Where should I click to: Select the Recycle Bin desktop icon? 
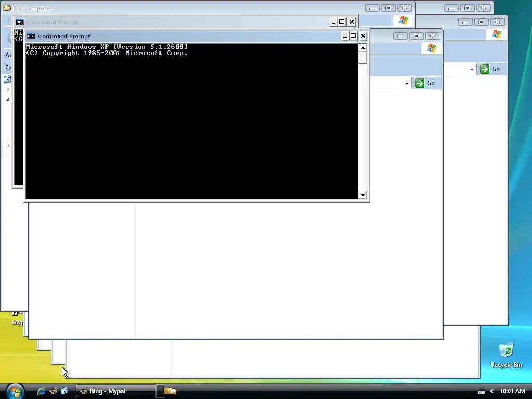pyautogui.click(x=506, y=355)
